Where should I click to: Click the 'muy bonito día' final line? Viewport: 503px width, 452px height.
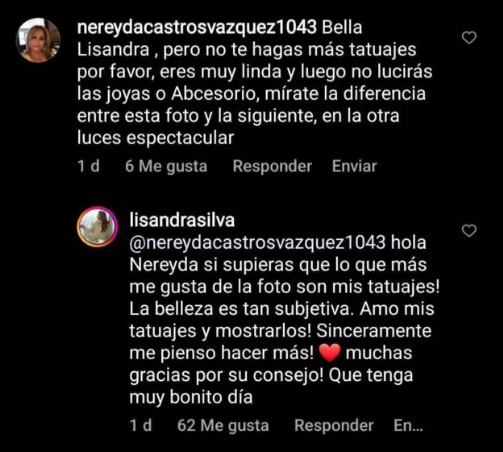tap(191, 397)
